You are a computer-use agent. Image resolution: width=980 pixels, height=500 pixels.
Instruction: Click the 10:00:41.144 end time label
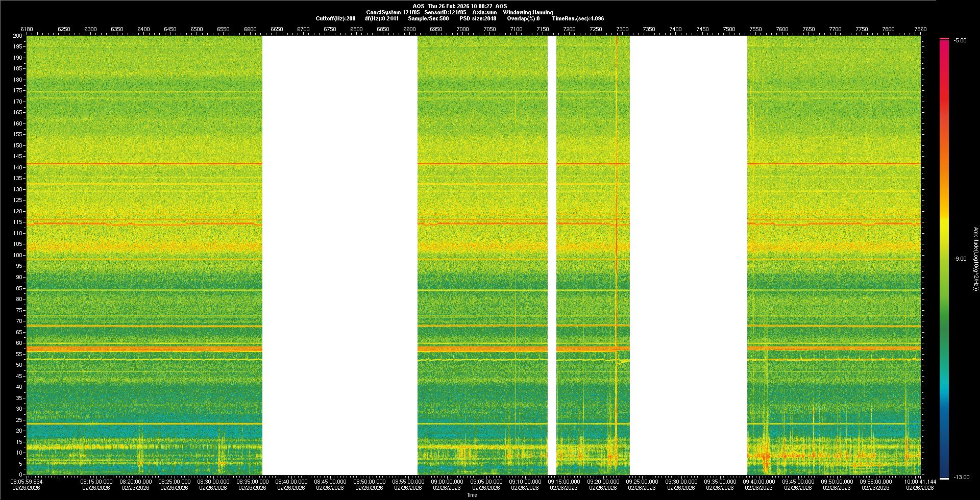pos(920,482)
